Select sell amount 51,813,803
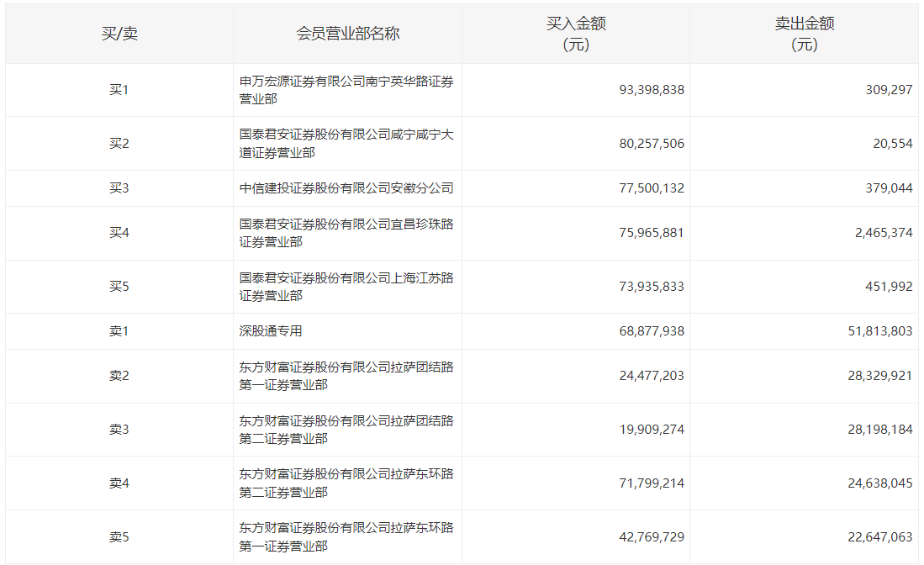 879,331
